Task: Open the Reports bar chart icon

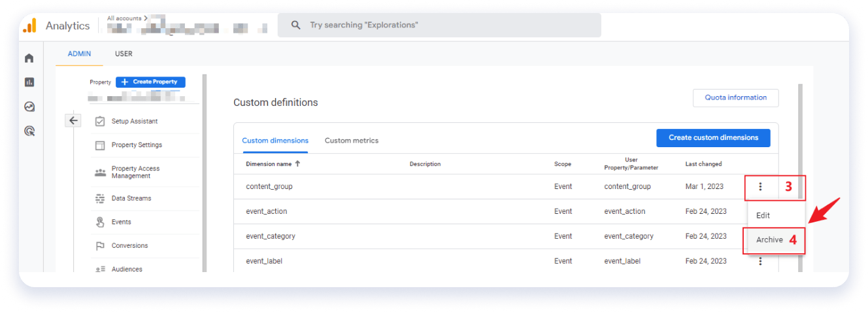Action: 29,82
